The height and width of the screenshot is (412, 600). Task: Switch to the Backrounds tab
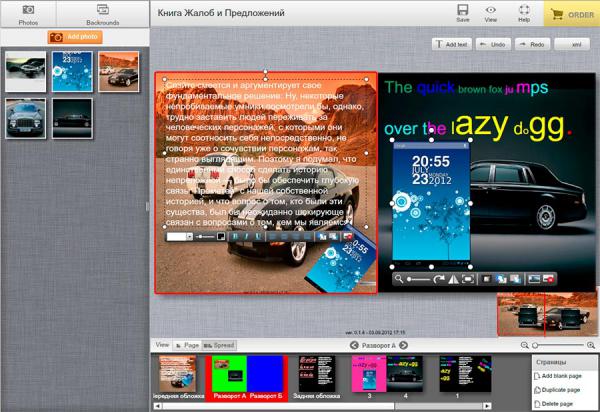tap(103, 15)
